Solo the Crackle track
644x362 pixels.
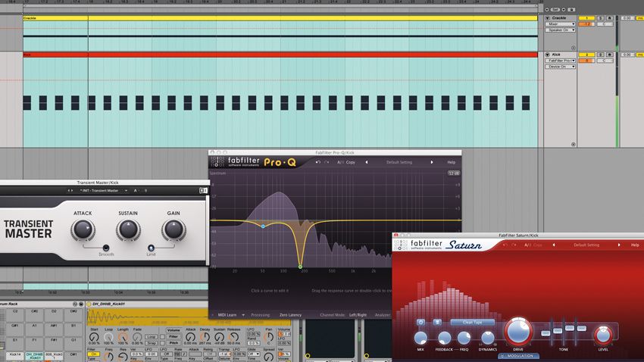[x=600, y=18]
